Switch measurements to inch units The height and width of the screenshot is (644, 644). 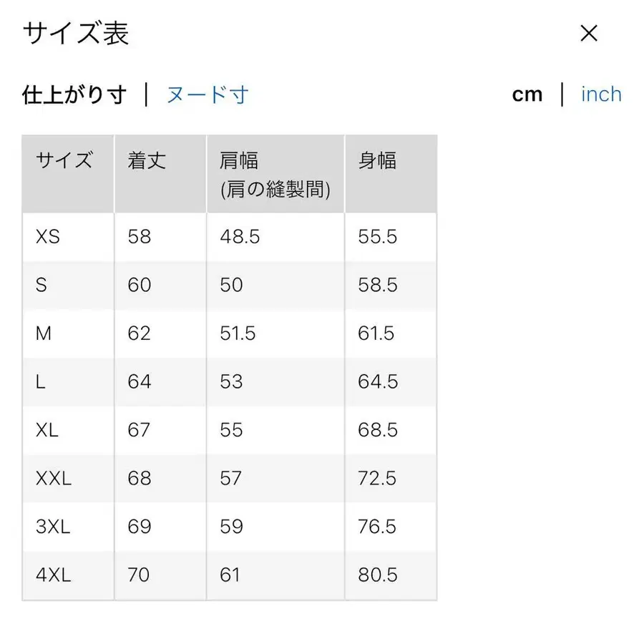601,94
